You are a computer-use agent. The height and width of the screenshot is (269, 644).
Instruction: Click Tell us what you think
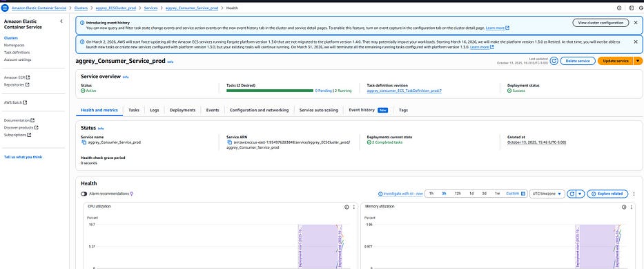(23, 157)
